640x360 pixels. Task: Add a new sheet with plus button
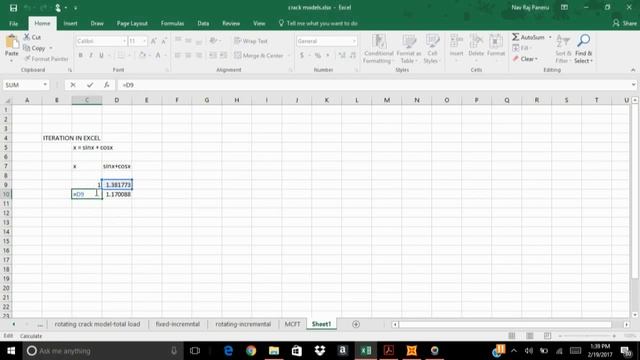pyautogui.click(x=356, y=324)
